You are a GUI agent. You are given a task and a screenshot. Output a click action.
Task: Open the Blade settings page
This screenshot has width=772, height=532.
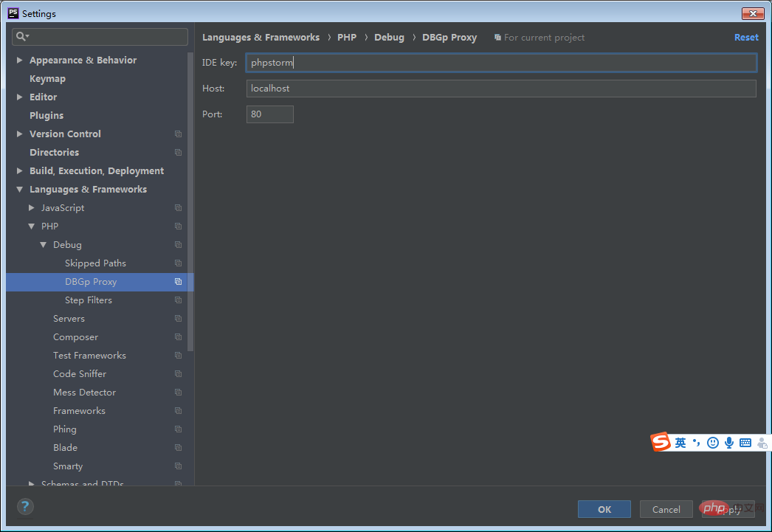(65, 448)
